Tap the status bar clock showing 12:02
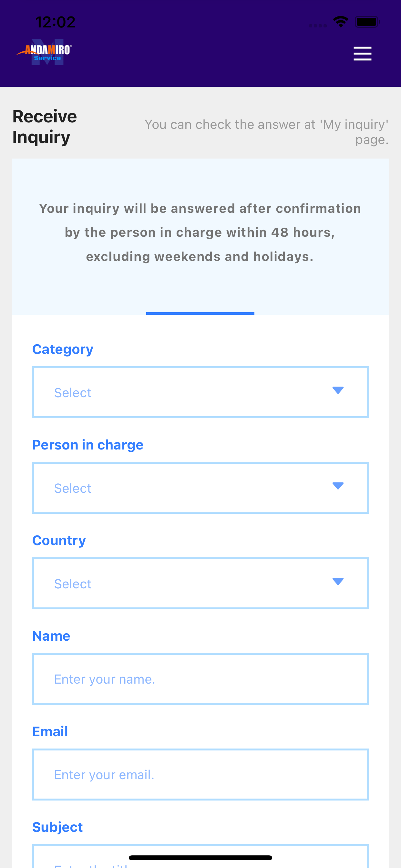401x868 pixels. 55,22
